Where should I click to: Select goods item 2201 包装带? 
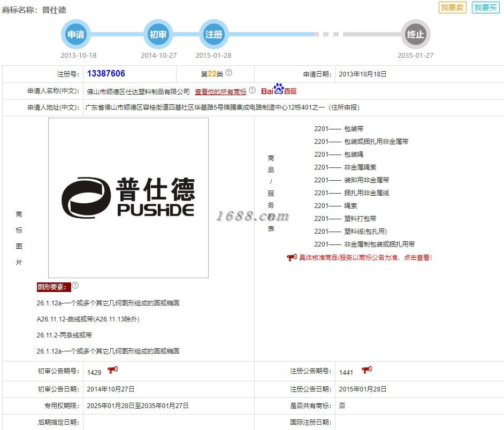point(339,129)
